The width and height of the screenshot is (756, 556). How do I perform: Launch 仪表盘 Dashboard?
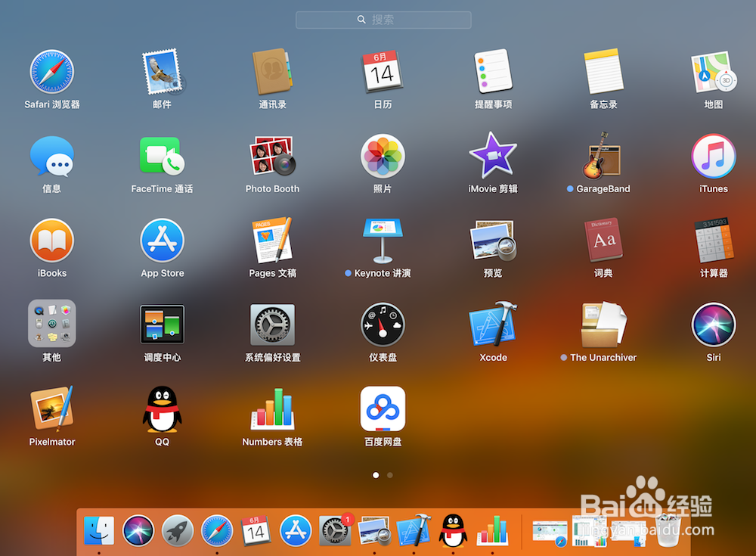pyautogui.click(x=383, y=325)
